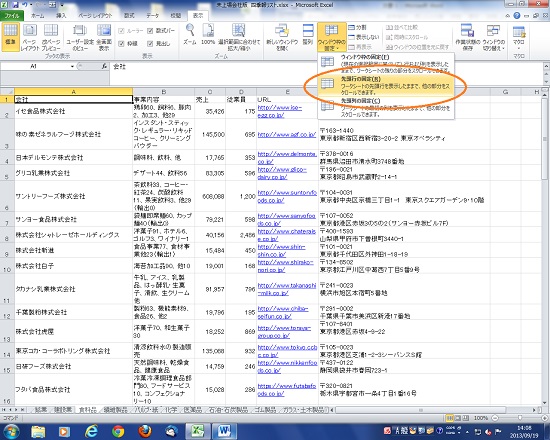The height and width of the screenshot is (440, 550).
Task: Switch to ページレイアウト ribbon tab
Action: [x=95, y=15]
